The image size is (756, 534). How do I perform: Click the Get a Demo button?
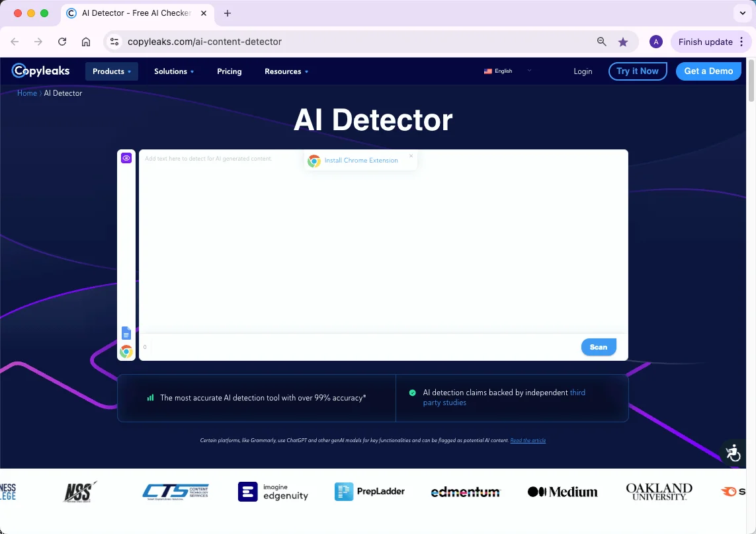click(x=708, y=71)
